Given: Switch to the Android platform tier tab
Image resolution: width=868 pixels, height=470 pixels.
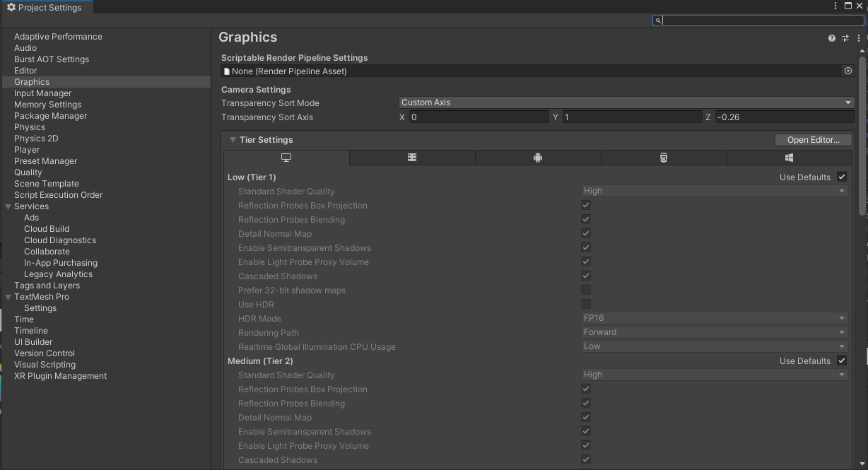Looking at the screenshot, I should (x=538, y=158).
